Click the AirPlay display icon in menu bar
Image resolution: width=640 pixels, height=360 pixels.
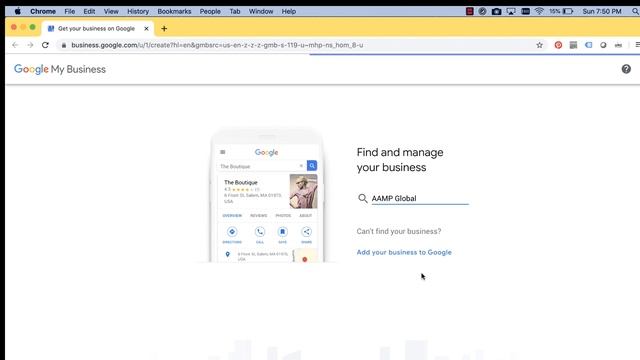tap(511, 11)
